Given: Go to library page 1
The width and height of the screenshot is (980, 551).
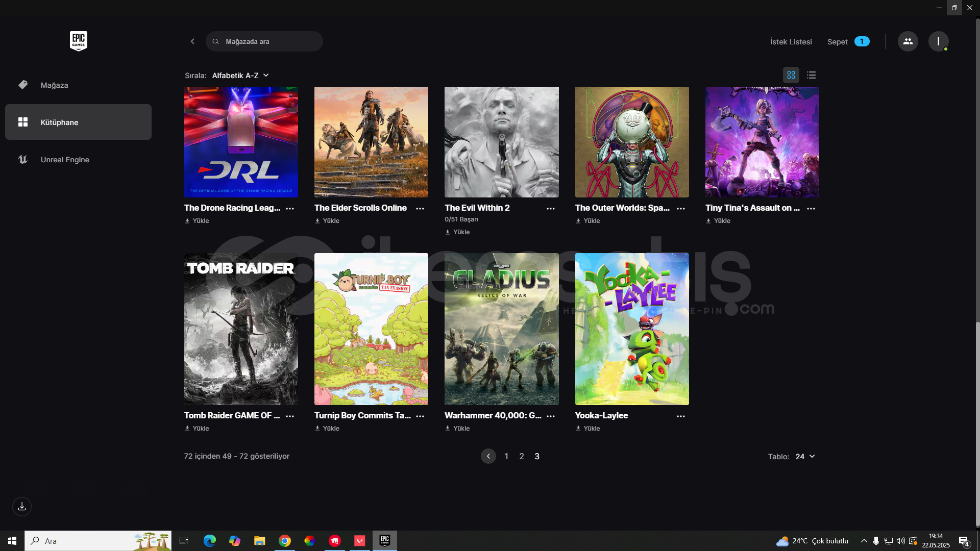Looking at the screenshot, I should point(506,456).
